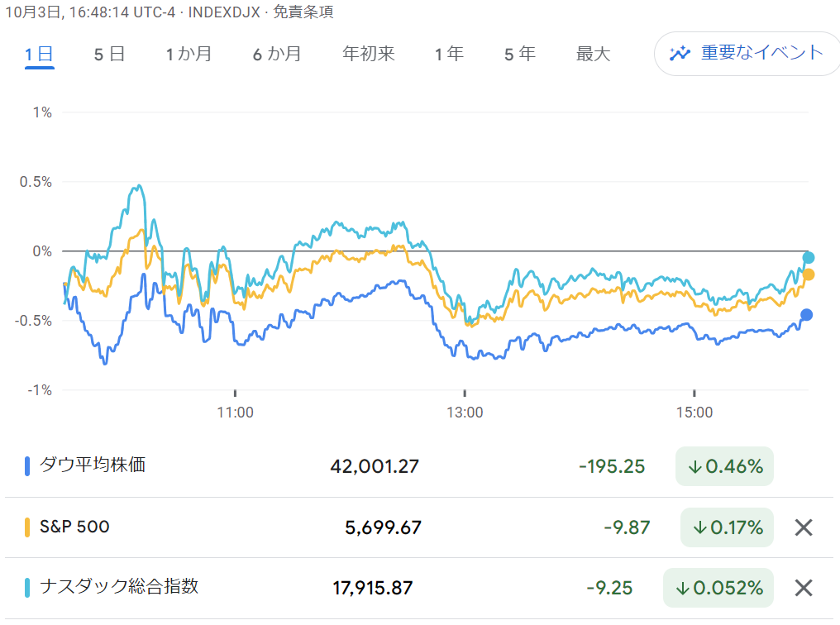
Task: Select the 年初来 tab
Action: point(369,54)
